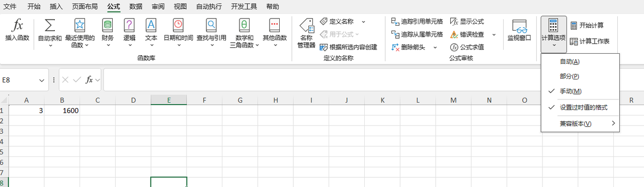This screenshot has width=644, height=187.
Task: Open the Watch Window (监视窗口)
Action: [519, 31]
